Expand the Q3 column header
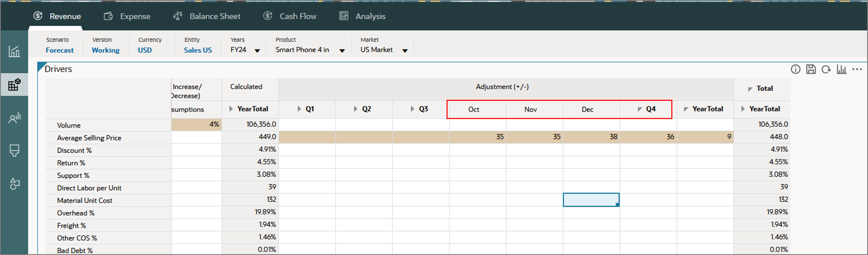This screenshot has height=255, width=868. click(412, 109)
